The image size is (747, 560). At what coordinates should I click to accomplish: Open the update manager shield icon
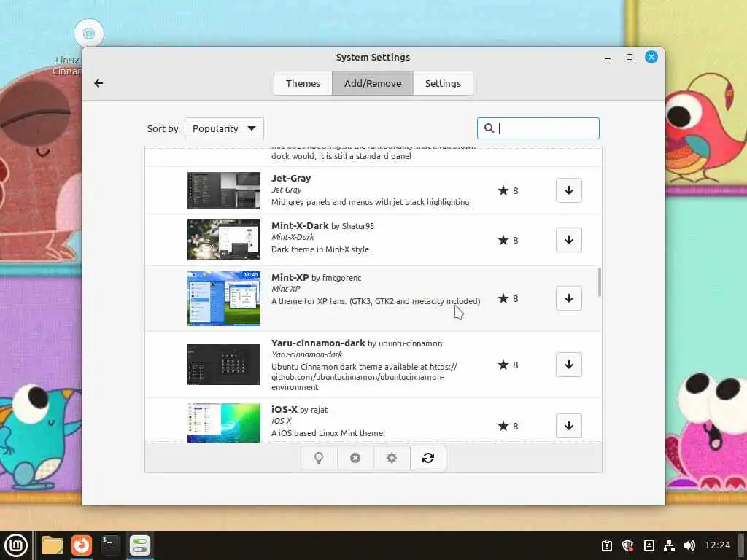pyautogui.click(x=627, y=545)
